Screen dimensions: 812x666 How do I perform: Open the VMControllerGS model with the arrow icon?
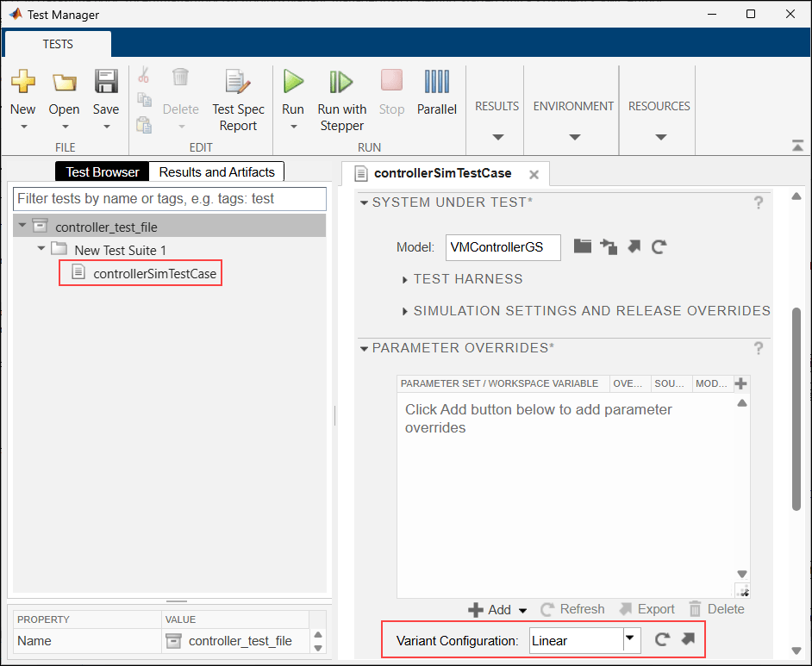coord(634,246)
